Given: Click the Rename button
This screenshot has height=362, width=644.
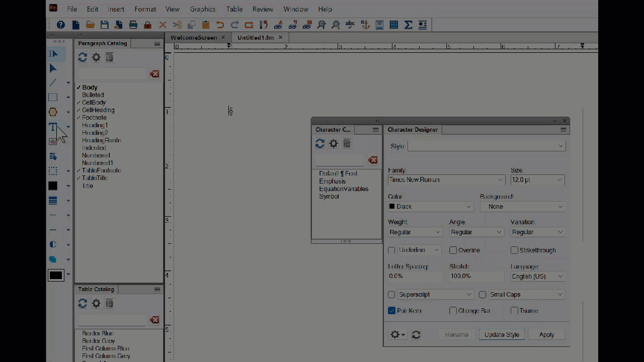Looking at the screenshot, I should pyautogui.click(x=457, y=335).
